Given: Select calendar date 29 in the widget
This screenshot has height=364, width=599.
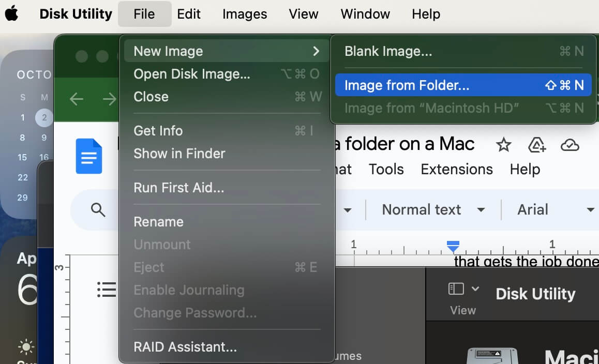Looking at the screenshot, I should (23, 198).
